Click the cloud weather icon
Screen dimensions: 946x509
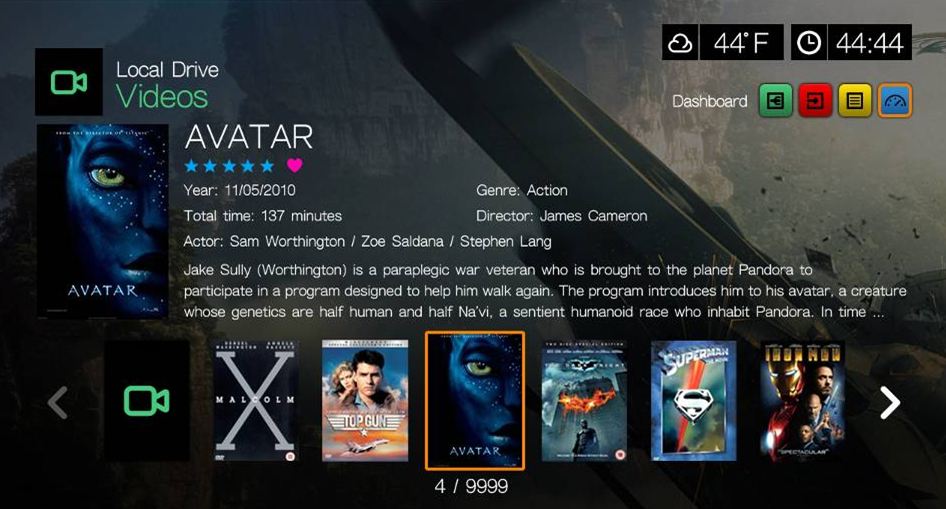[680, 42]
